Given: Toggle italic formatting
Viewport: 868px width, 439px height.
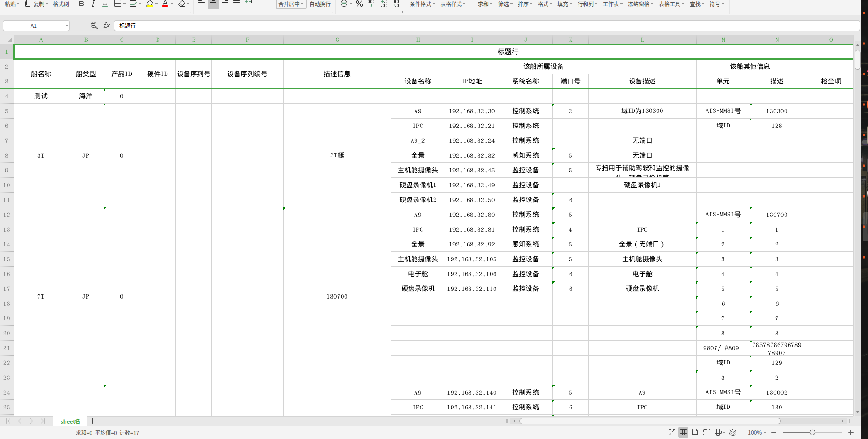Looking at the screenshot, I should [x=93, y=4].
